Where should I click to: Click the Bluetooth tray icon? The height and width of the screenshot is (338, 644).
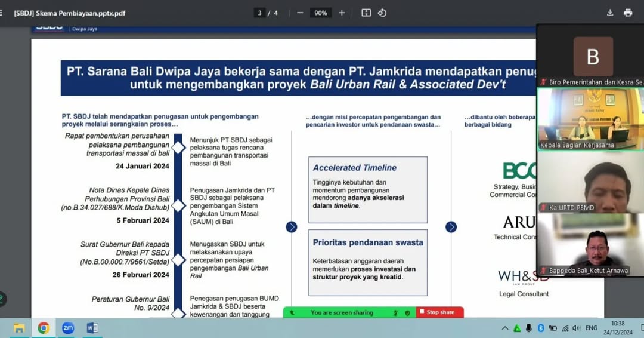tap(541, 328)
